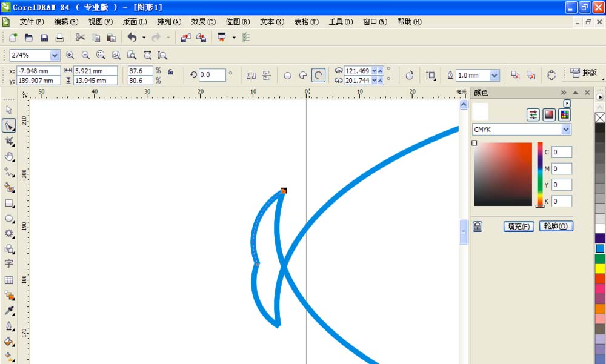Select the Pick tool in the toolbox

click(x=8, y=110)
